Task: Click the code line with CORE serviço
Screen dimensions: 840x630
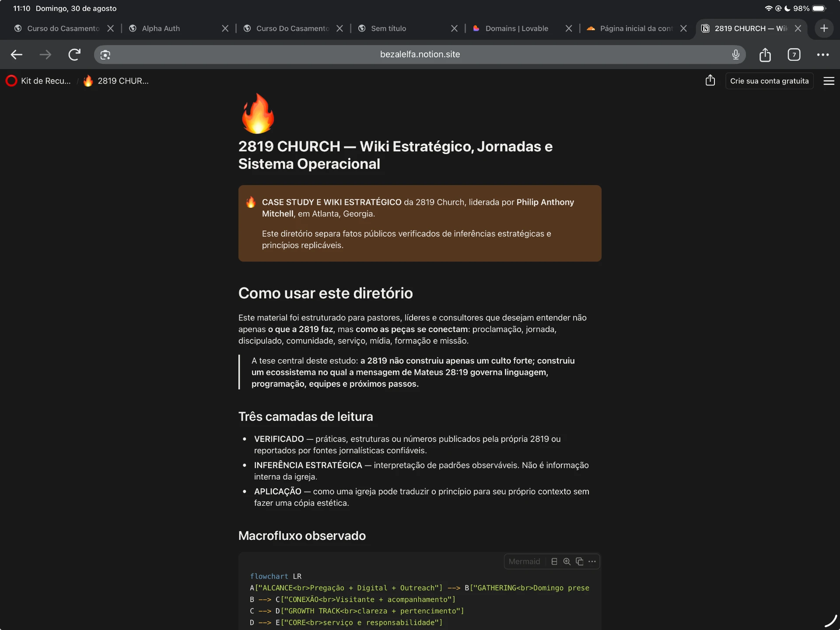Action: click(346, 622)
